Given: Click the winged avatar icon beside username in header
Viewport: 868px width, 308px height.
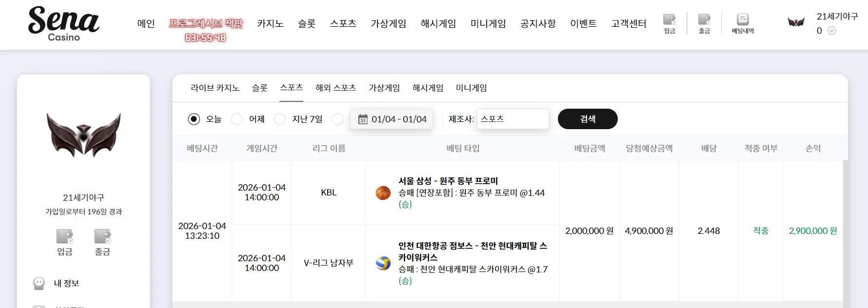Looking at the screenshot, I should pos(796,22).
